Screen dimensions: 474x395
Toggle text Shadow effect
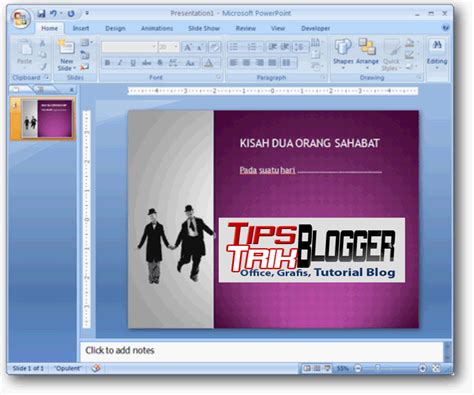pos(160,63)
